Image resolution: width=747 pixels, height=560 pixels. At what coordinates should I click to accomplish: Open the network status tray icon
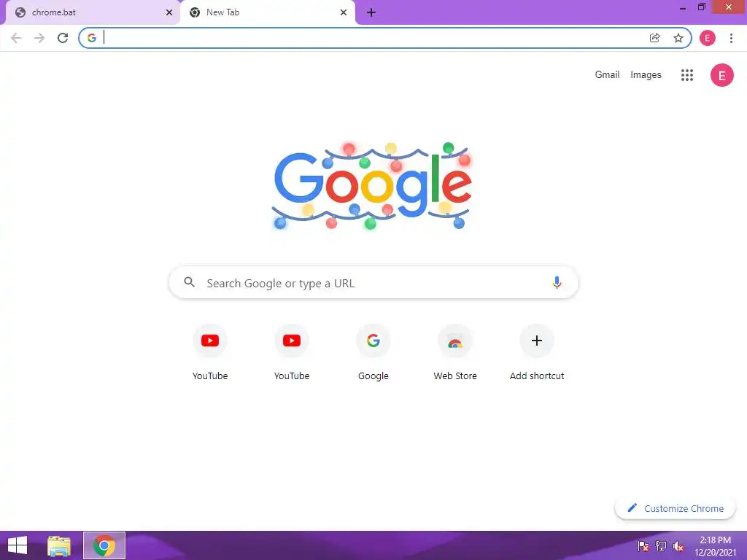(661, 546)
